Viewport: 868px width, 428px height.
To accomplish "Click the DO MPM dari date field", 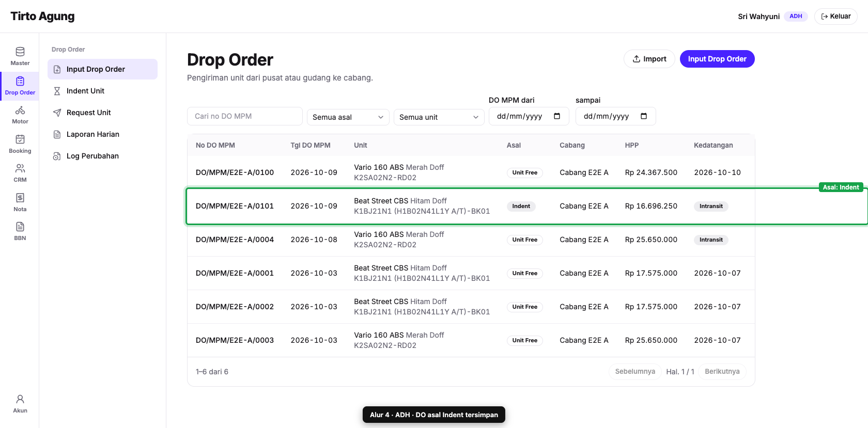I will click(529, 116).
